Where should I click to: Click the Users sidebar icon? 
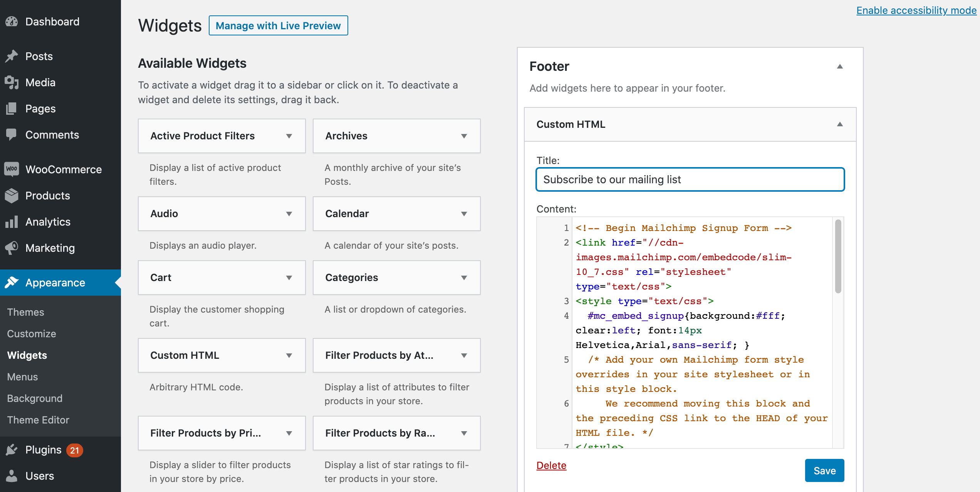coord(12,476)
